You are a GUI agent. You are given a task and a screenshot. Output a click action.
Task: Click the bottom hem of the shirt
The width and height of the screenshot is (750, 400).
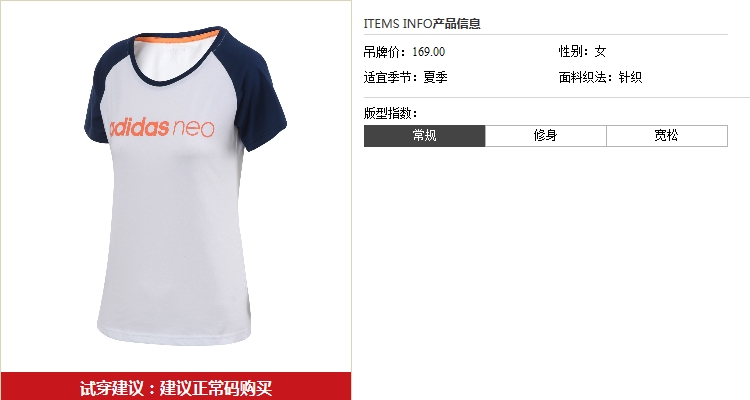point(175,336)
